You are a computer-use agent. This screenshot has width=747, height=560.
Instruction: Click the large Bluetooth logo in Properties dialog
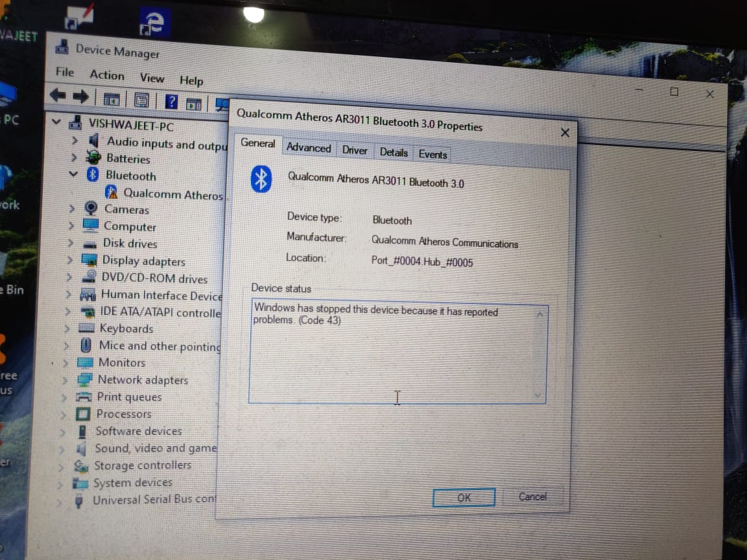[261, 179]
